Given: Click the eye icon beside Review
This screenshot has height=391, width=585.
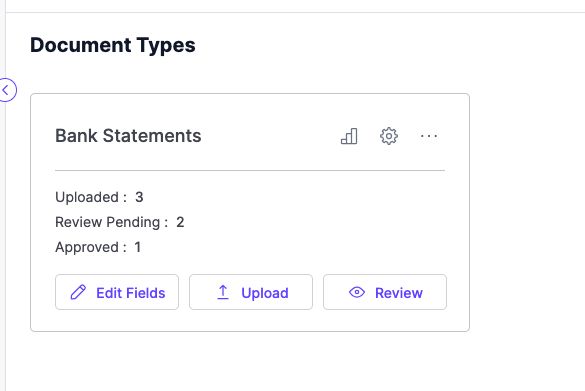Looking at the screenshot, I should (x=357, y=292).
